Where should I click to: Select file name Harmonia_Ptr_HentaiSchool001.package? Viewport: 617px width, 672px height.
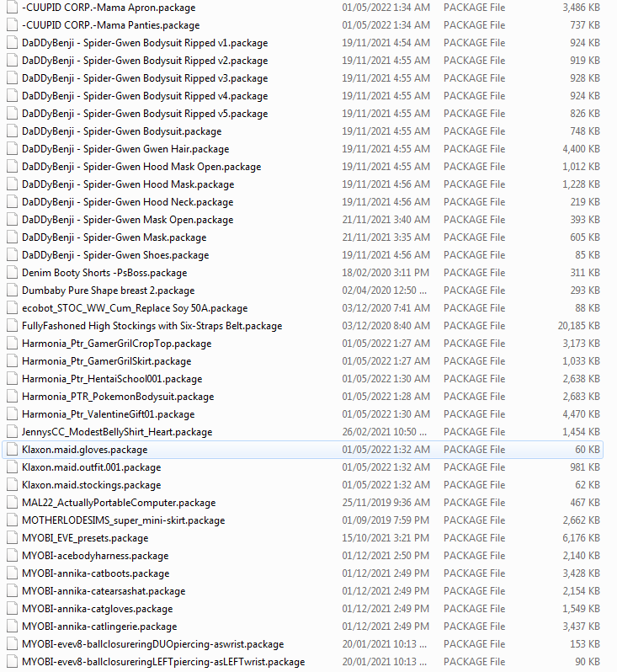(112, 379)
